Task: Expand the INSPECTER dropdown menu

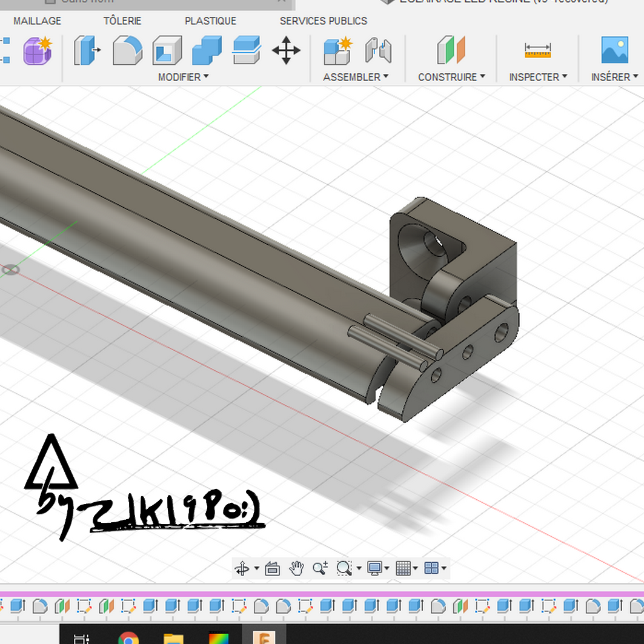Action: tap(539, 77)
